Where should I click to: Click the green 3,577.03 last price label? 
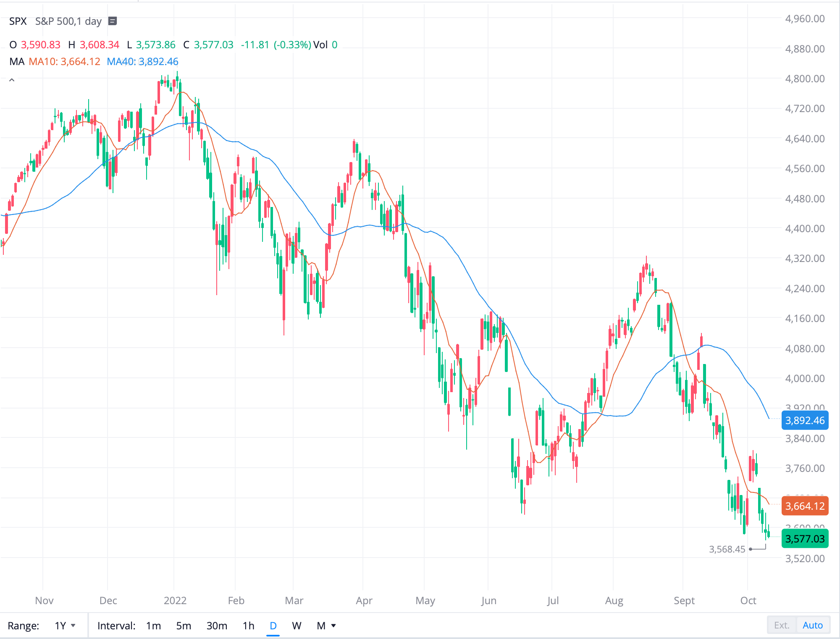pos(805,539)
